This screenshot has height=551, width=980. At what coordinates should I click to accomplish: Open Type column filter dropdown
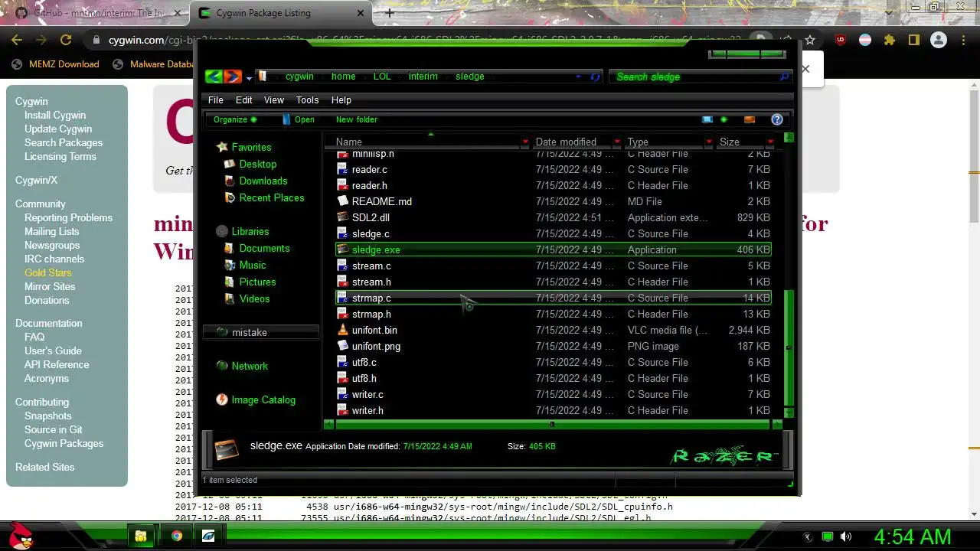pyautogui.click(x=709, y=142)
